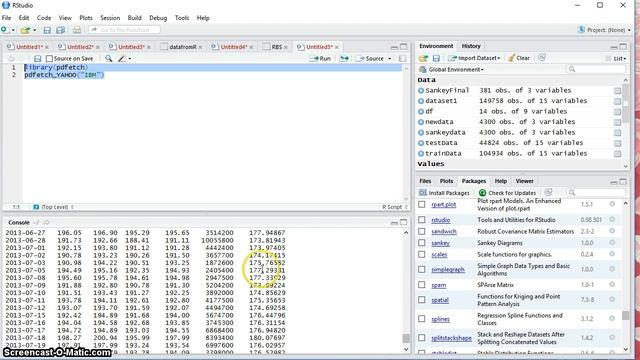Minimize the source editor pane
Viewport: 640px width, 360px height.
[394, 47]
